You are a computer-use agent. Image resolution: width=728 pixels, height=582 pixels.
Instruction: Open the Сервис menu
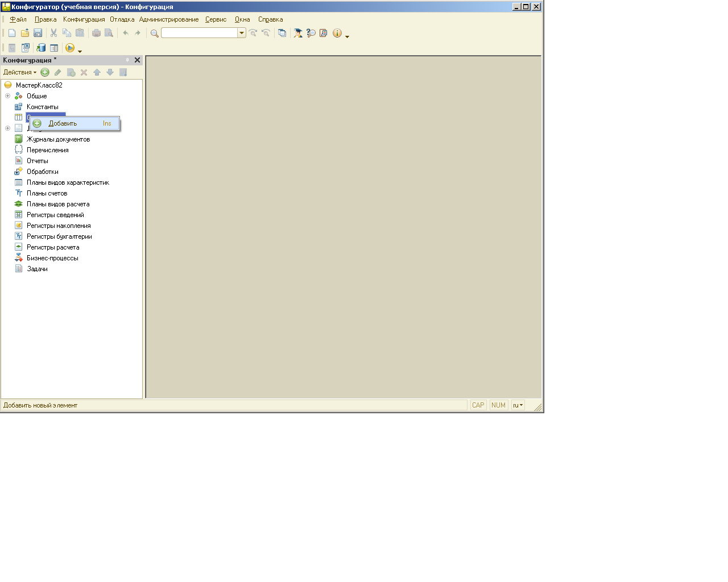216,19
